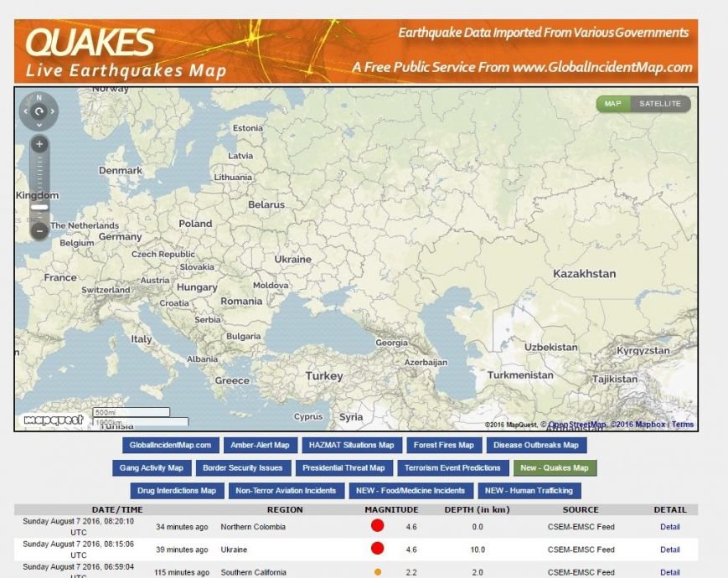
Task: Click the Italy label on the map
Action: (x=142, y=339)
